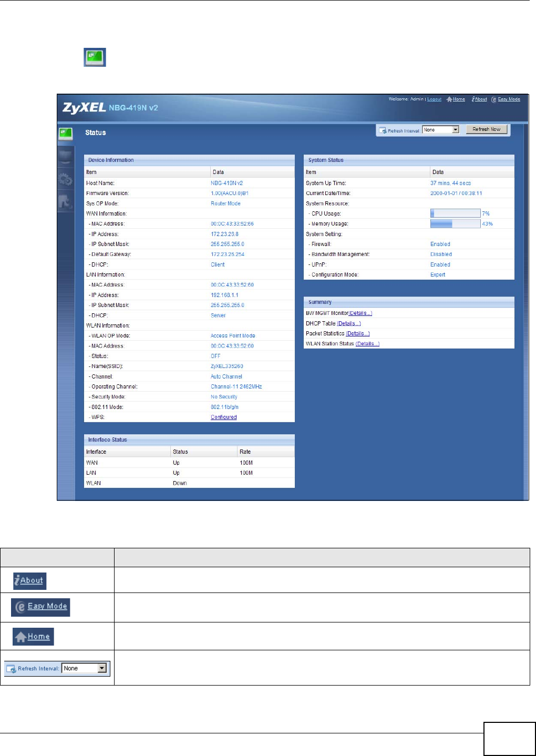
Task: Open the Monitor icon in the router sidebar
Action: tap(65, 157)
